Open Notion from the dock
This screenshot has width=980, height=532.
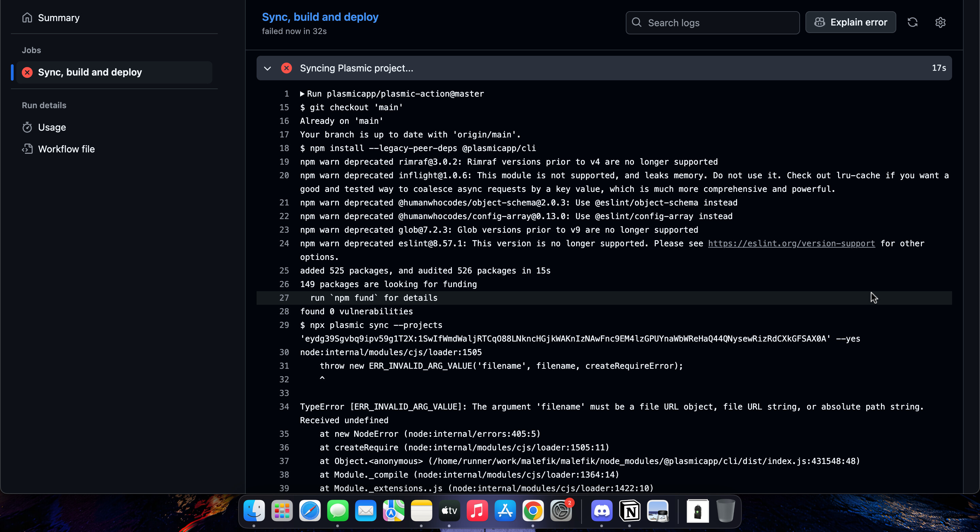[630, 511]
